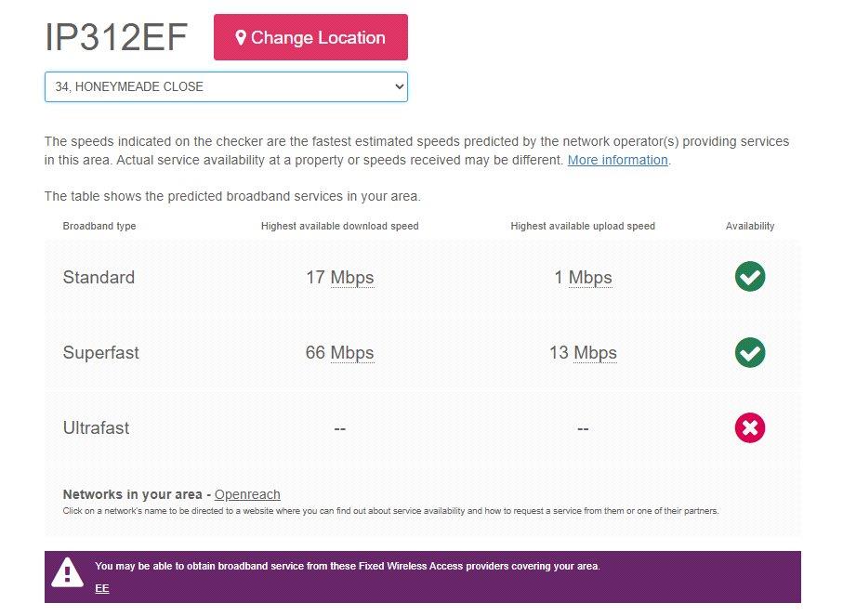This screenshot has height=616, width=843.
Task: Click the 17 Mbps download speed value
Action: click(x=340, y=278)
